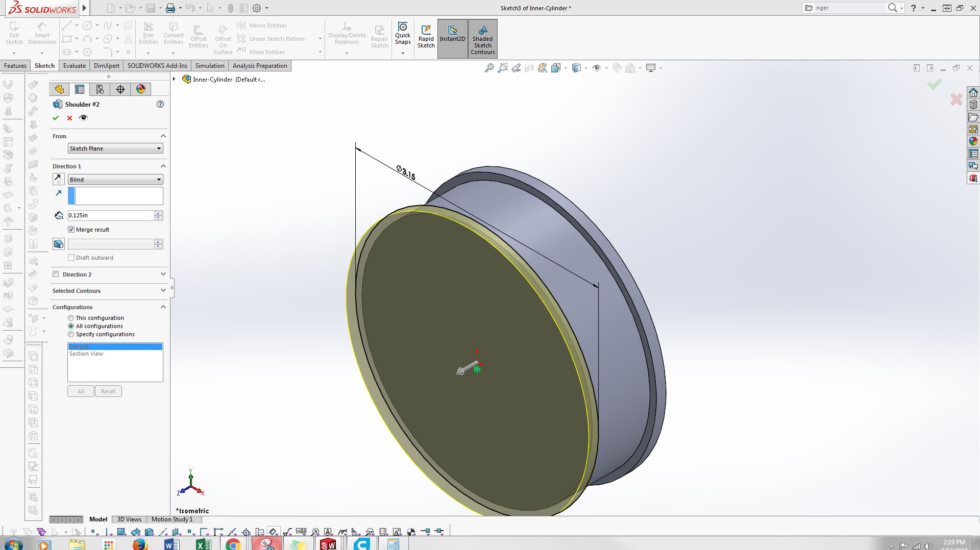980x550 pixels.
Task: Click Exit Sketch icon
Action: point(14,33)
